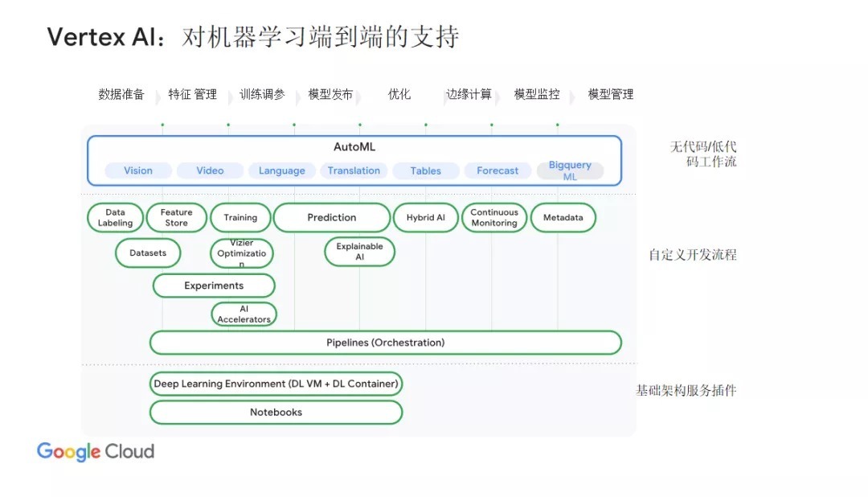Viewport: 868px width, 497px height.
Task: Click the 模型监控 stage label
Action: [x=537, y=94]
